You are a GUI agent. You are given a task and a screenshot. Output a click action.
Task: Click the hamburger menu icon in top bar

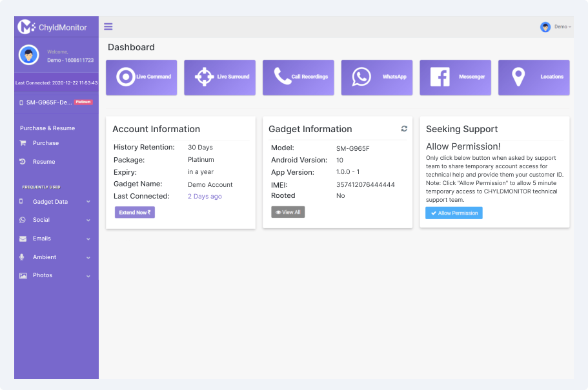(x=108, y=26)
